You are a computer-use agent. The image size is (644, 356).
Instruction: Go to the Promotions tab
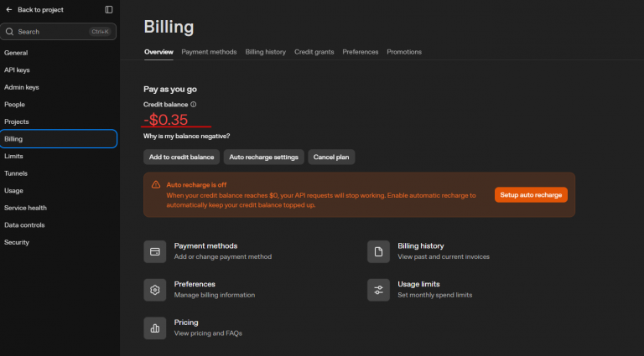(404, 52)
